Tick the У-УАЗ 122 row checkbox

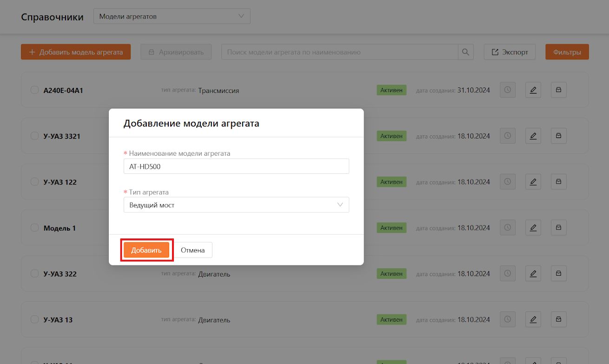point(34,182)
